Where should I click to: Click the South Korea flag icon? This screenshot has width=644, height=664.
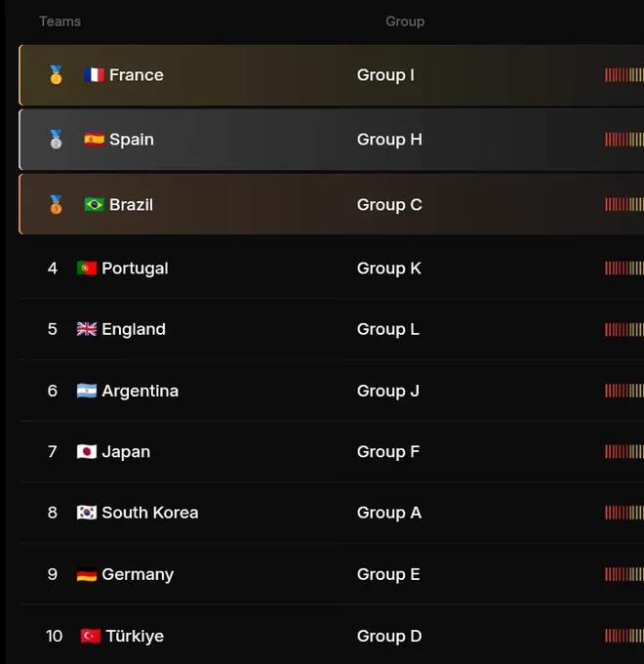pyautogui.click(x=87, y=513)
